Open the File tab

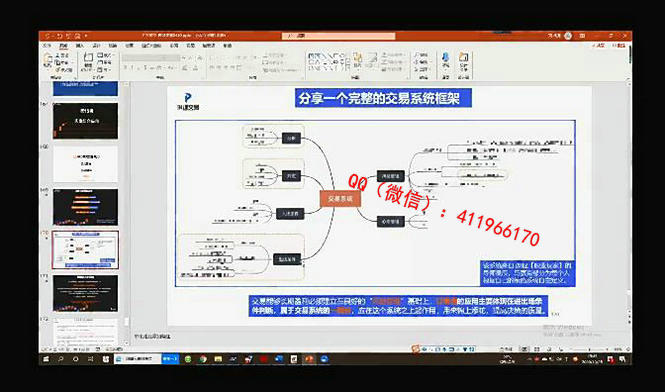(47, 45)
